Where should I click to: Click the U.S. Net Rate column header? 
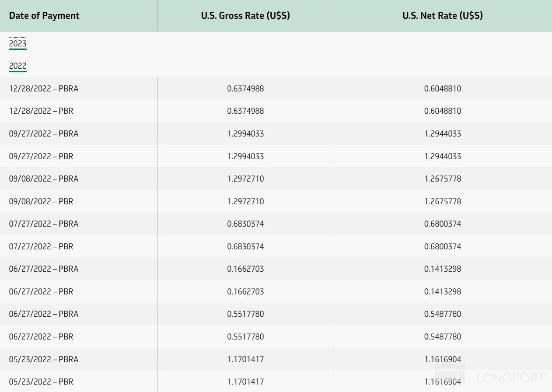click(443, 16)
